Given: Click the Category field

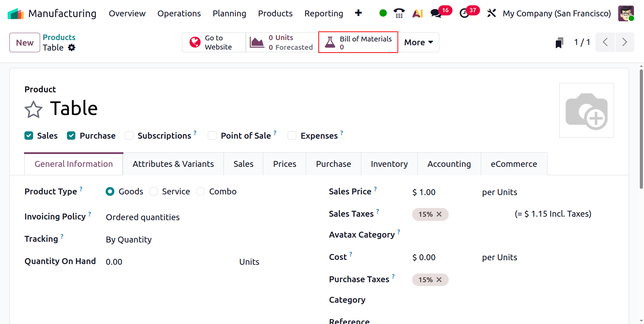Looking at the screenshot, I should click(513, 300).
